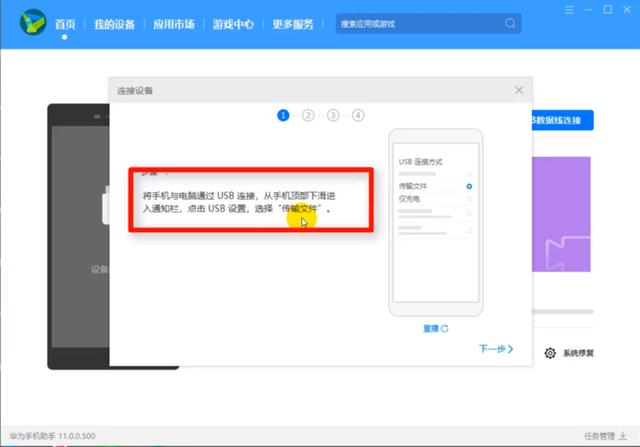Viewport: 640px width, 447px height.
Task: Select the 仅充电 radio option
Action: pos(469,199)
